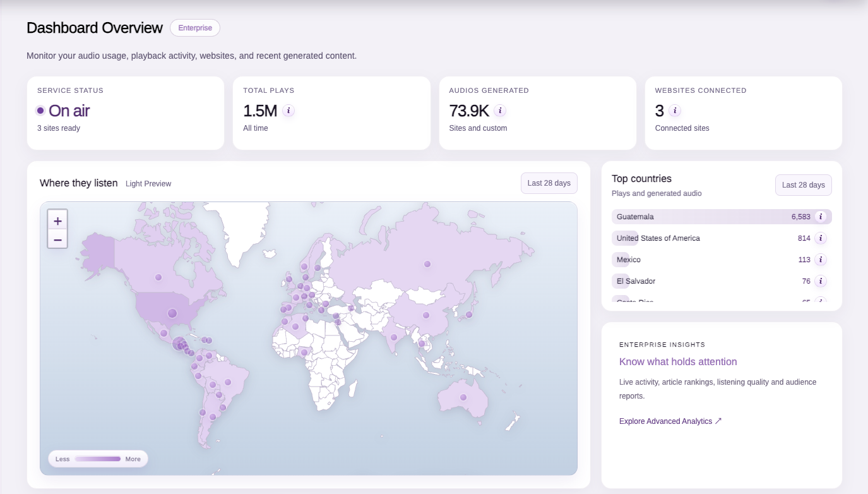Click the map marker over Japan
The height and width of the screenshot is (494, 868).
(469, 315)
